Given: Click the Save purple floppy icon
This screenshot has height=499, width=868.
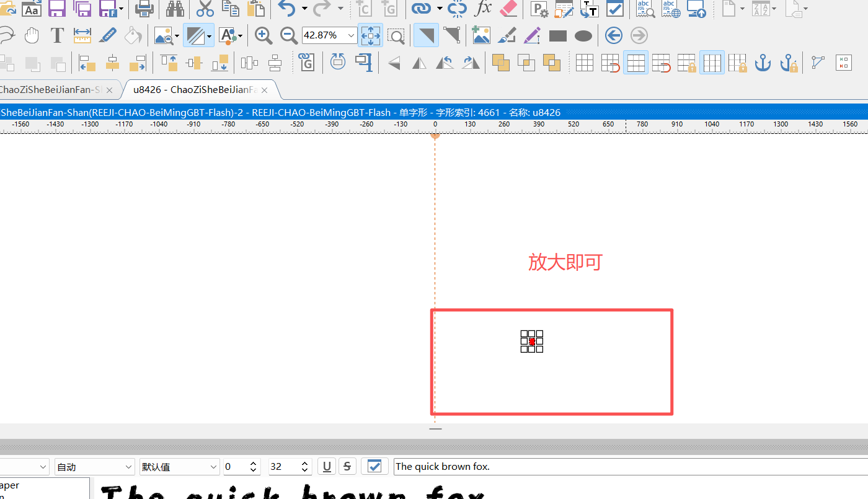Looking at the screenshot, I should click(x=57, y=9).
